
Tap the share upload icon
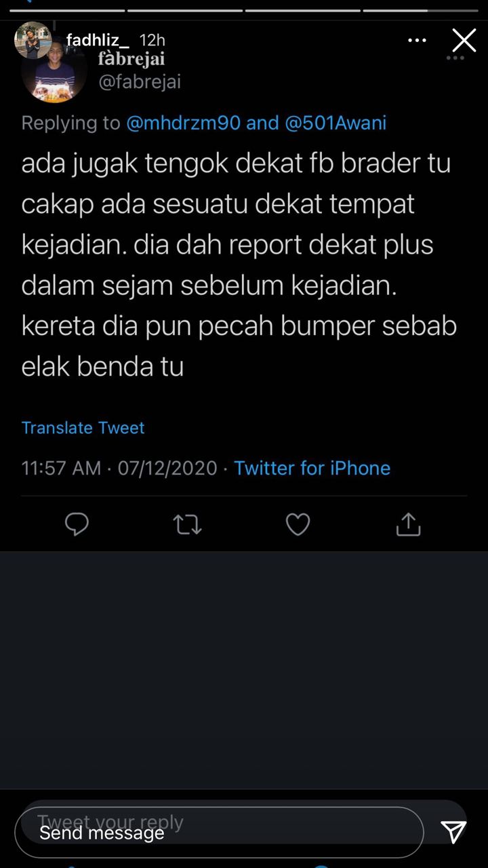point(408,524)
